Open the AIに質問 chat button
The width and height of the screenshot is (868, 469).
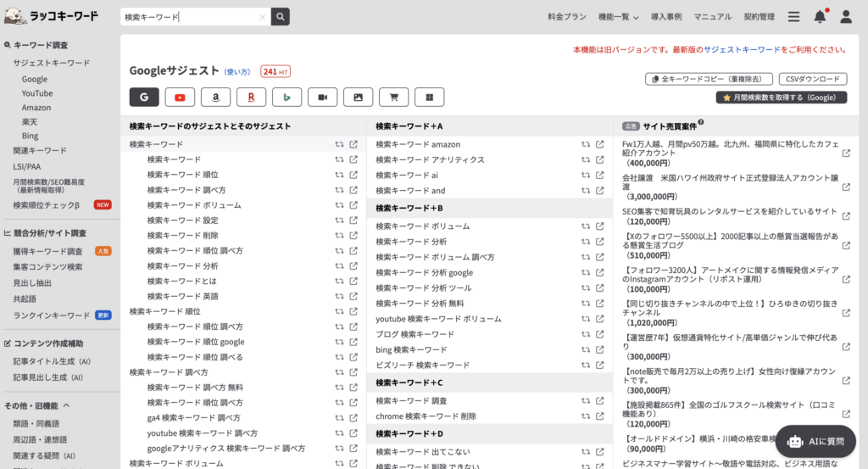(x=816, y=441)
